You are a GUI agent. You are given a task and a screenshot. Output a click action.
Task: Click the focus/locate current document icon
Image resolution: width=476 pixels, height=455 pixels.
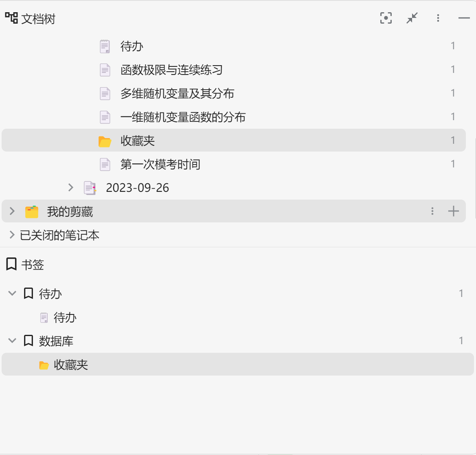(x=386, y=18)
